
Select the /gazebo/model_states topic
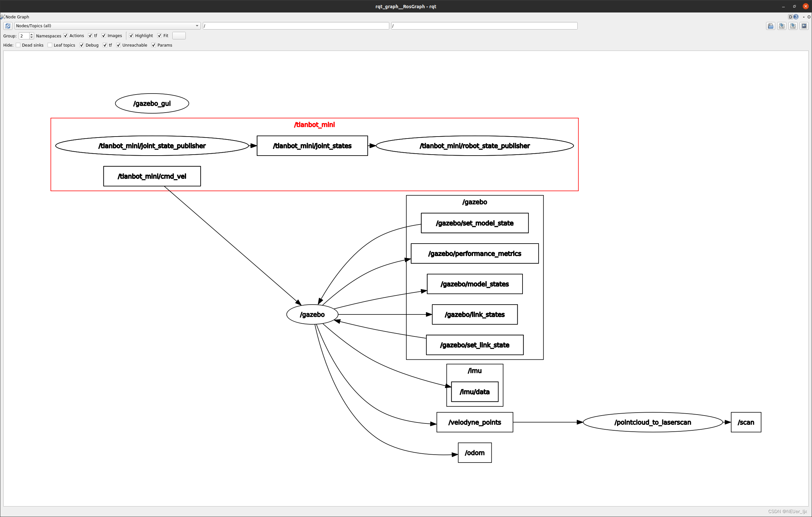click(x=475, y=284)
